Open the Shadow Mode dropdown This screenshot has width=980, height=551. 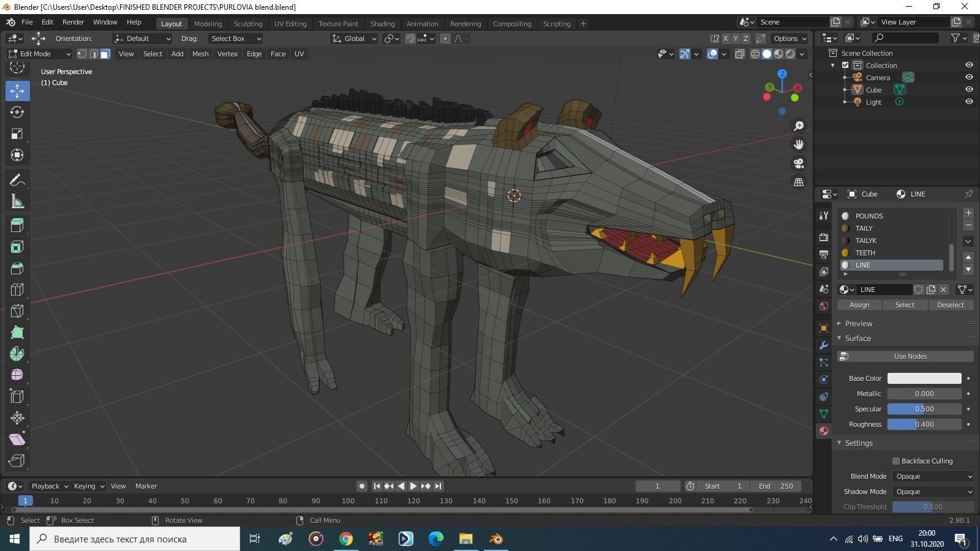tap(933, 492)
